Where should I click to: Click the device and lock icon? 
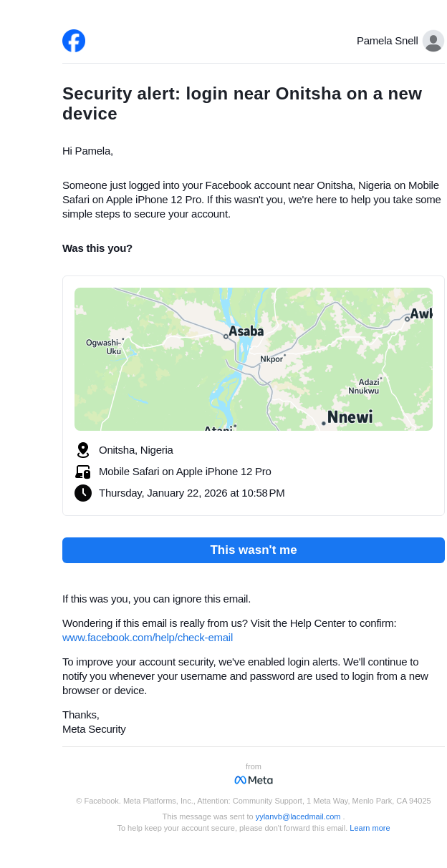pyautogui.click(x=83, y=472)
